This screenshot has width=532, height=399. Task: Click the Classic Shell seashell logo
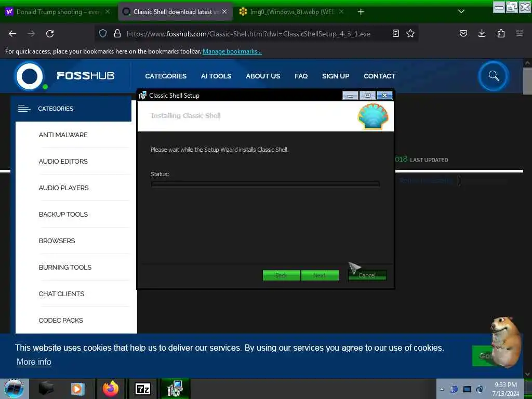[373, 116]
